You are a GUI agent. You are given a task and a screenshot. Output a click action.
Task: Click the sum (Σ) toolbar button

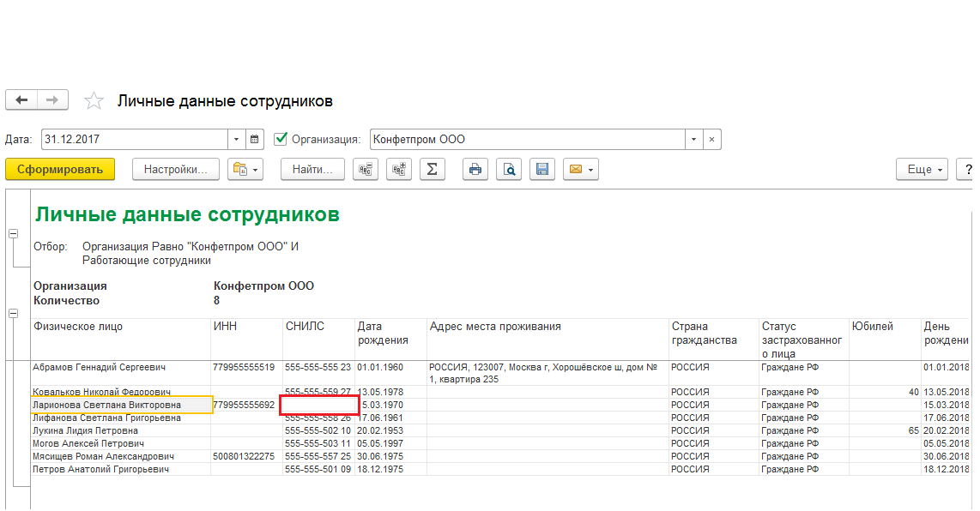432,170
